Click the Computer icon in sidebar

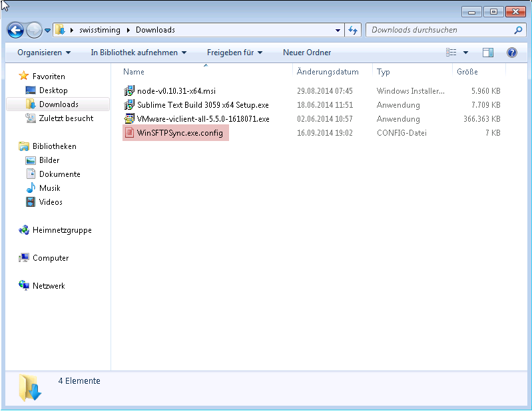click(24, 258)
